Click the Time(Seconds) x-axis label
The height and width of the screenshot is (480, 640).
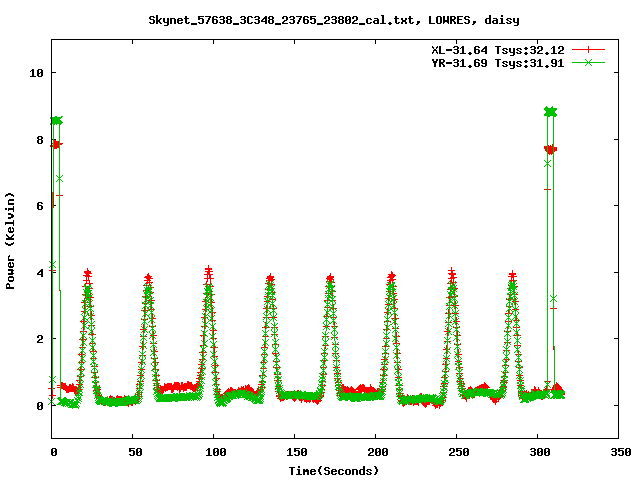333,471
